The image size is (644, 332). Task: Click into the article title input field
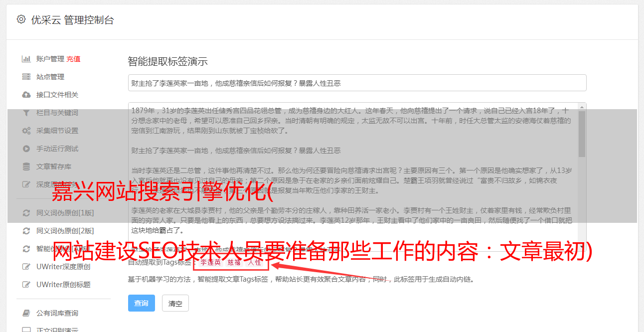(x=357, y=83)
